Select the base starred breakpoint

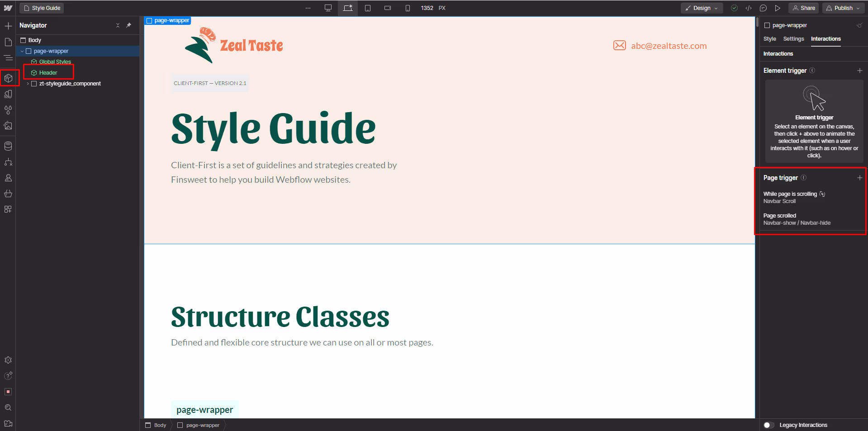[348, 8]
